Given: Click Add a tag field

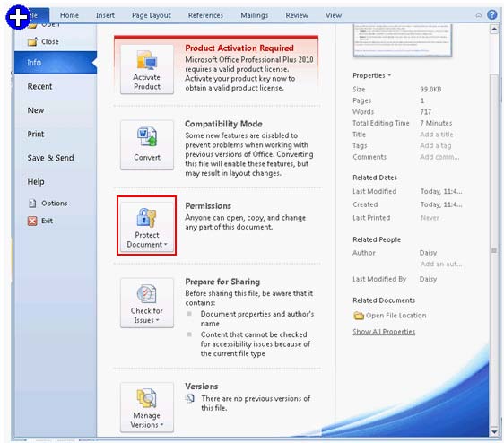Looking at the screenshot, I should point(435,145).
